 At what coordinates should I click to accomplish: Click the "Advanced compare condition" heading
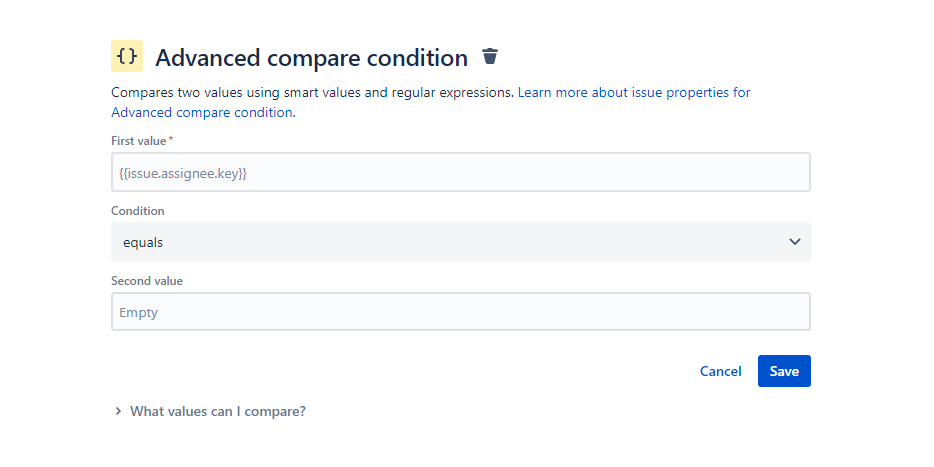311,57
